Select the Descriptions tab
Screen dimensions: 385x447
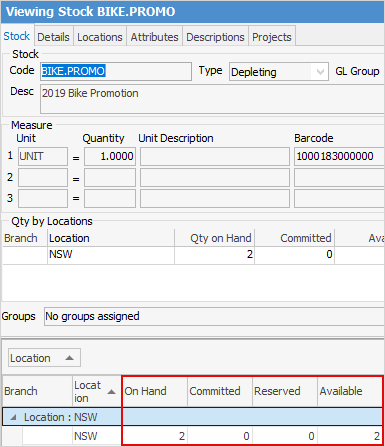(215, 37)
